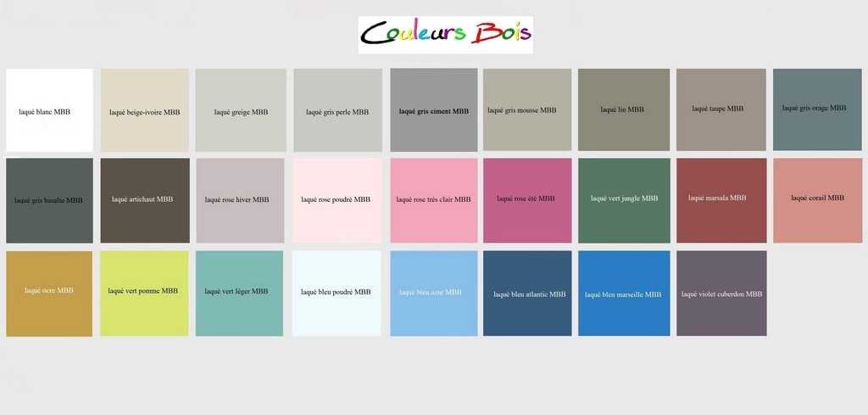The image size is (868, 415).
Task: Pick the laqué vert jungle MBB color
Action: coord(624,200)
